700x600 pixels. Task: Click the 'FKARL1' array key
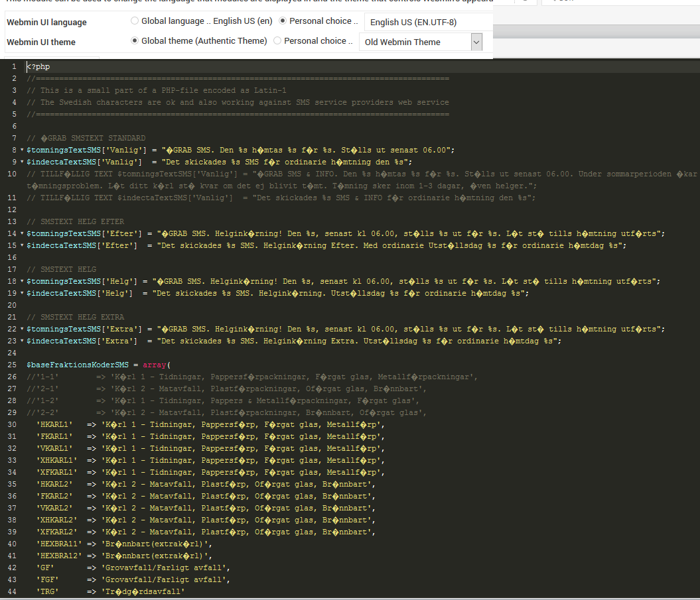[x=54, y=437]
